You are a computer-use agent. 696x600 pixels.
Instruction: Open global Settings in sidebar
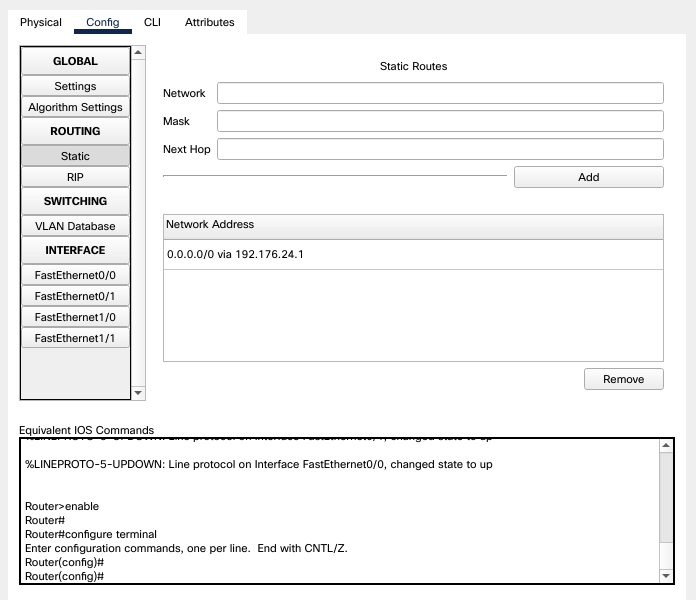(75, 86)
